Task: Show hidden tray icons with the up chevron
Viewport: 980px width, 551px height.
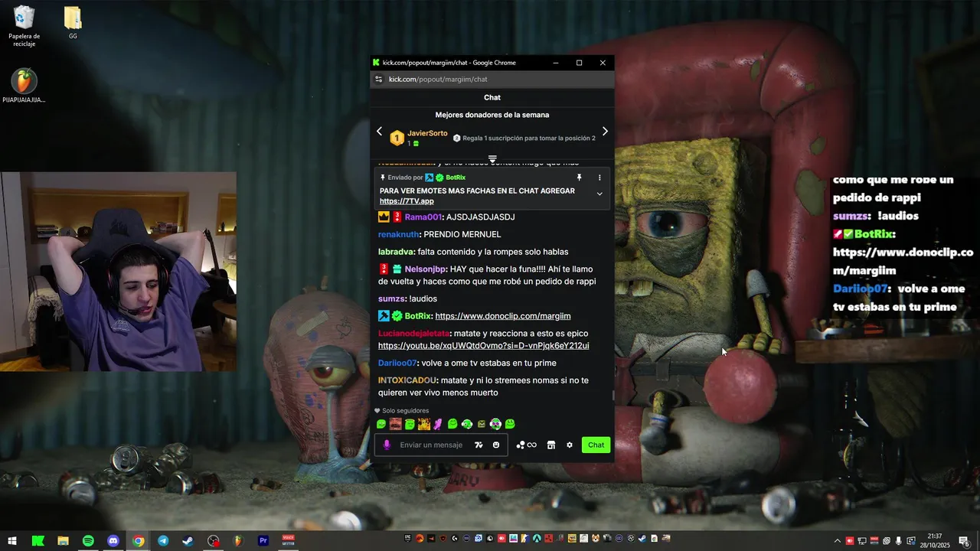Action: pyautogui.click(x=837, y=541)
